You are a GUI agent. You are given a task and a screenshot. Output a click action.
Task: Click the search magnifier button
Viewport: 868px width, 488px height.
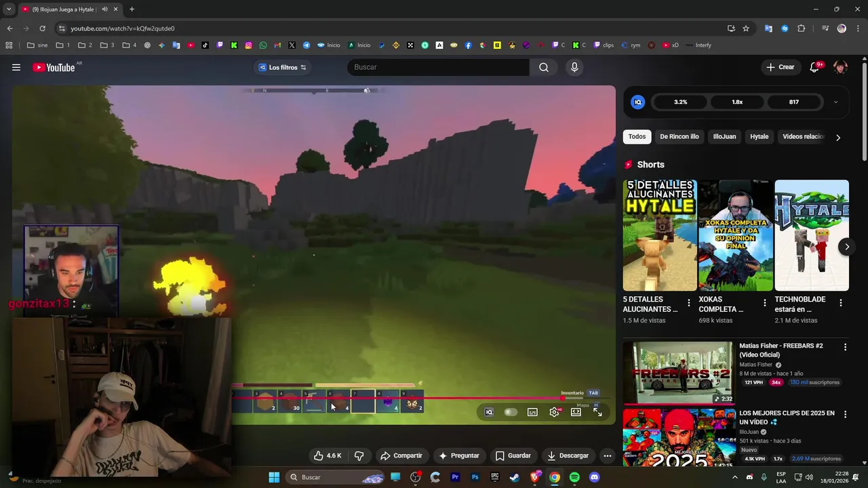[x=544, y=67]
